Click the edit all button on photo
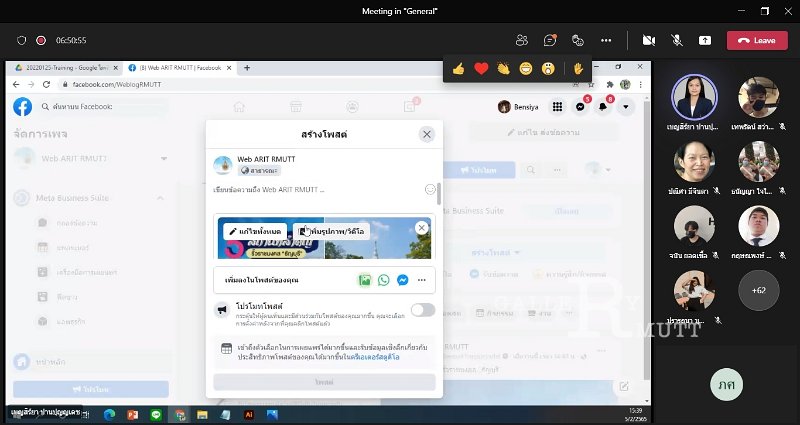800x425 pixels. click(254, 231)
